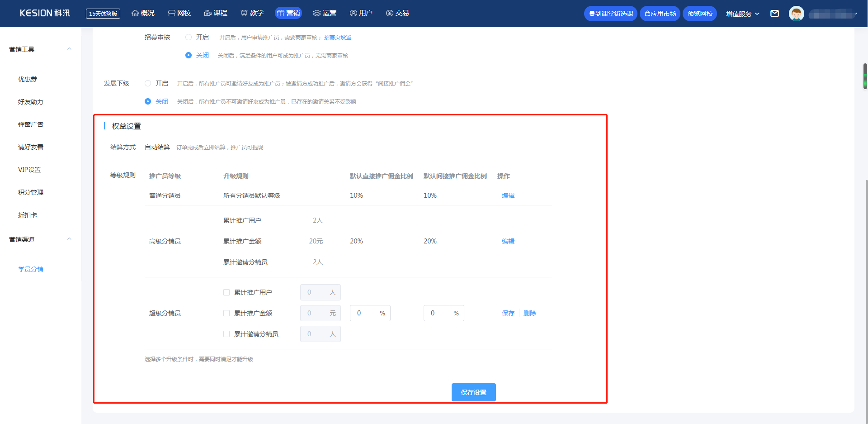Edit the 高级分销员 level row
This screenshot has height=424, width=868.
coord(508,241)
